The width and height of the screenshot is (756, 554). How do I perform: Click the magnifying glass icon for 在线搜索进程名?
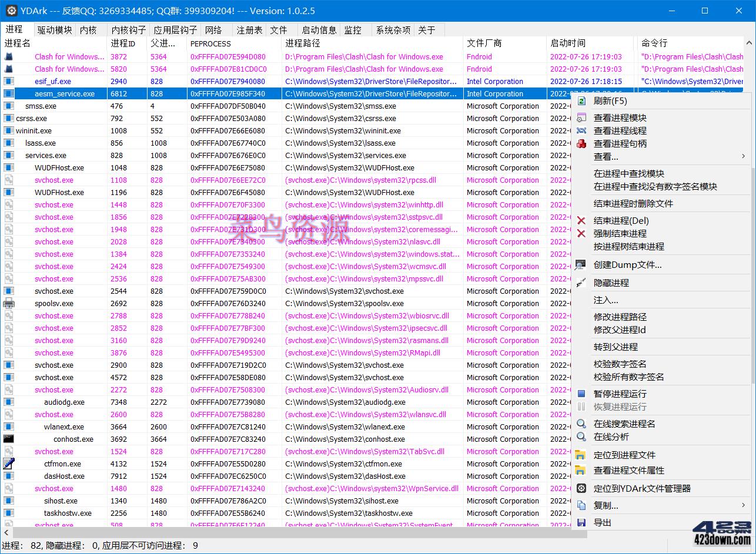[581, 423]
